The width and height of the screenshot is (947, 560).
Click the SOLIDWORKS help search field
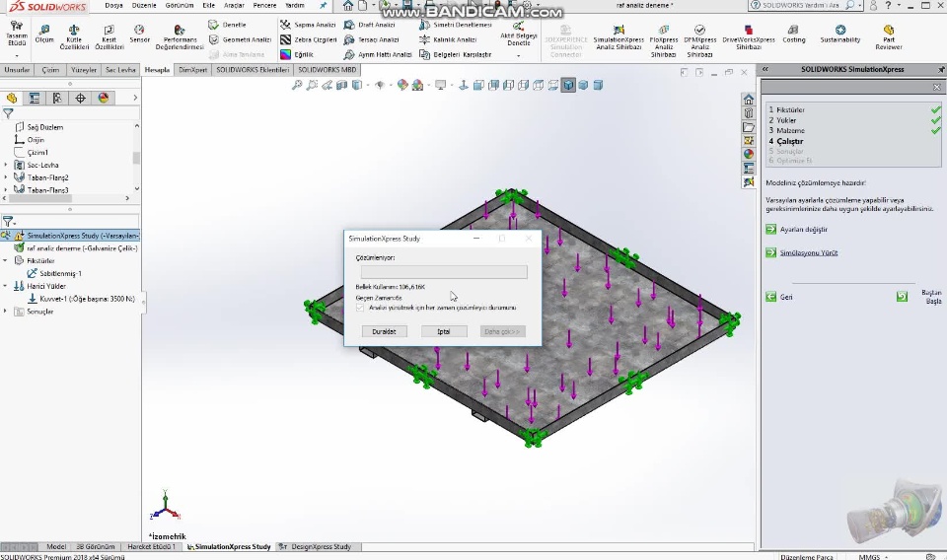801,6
